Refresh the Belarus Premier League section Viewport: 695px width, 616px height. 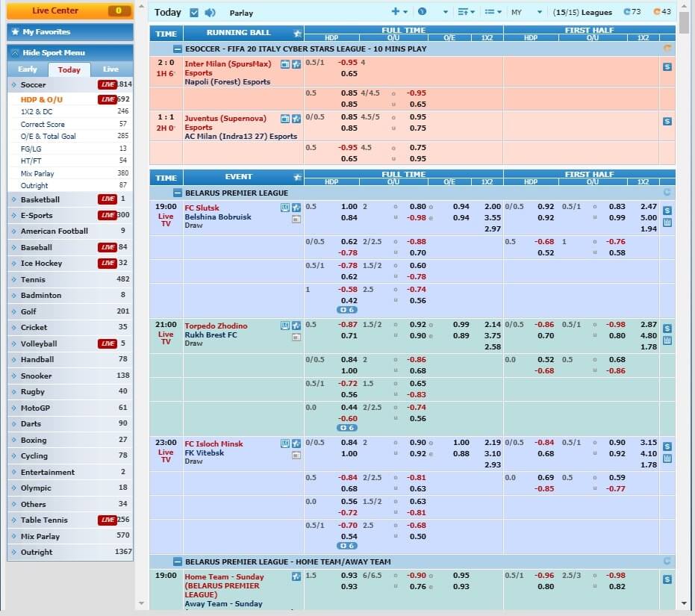click(667, 192)
